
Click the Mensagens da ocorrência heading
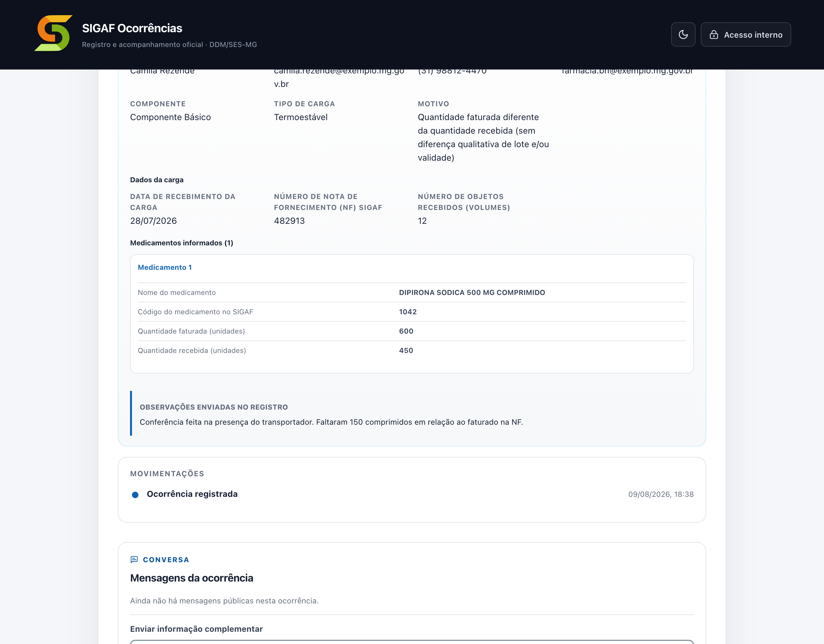[x=192, y=578]
